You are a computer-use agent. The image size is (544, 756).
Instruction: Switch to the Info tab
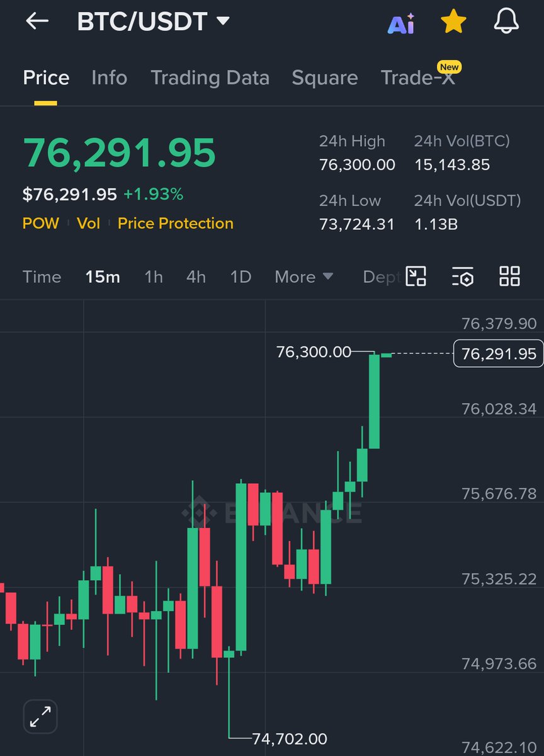[x=109, y=77]
